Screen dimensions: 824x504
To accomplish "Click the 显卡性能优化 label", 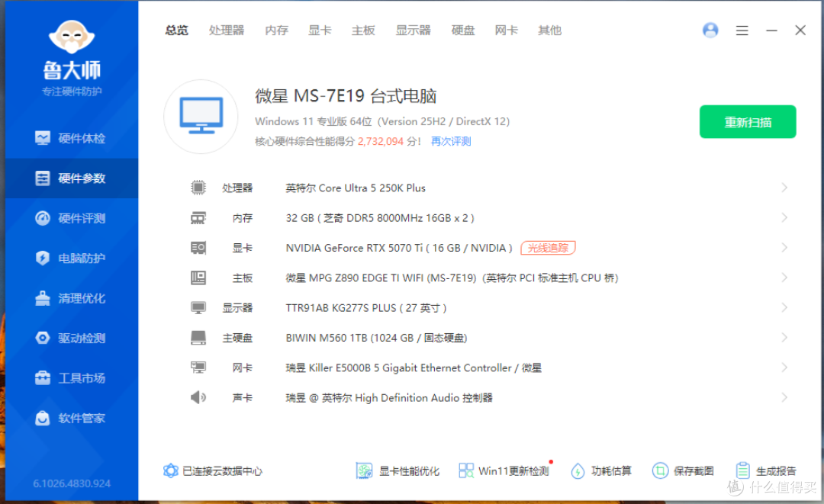I will (x=409, y=471).
